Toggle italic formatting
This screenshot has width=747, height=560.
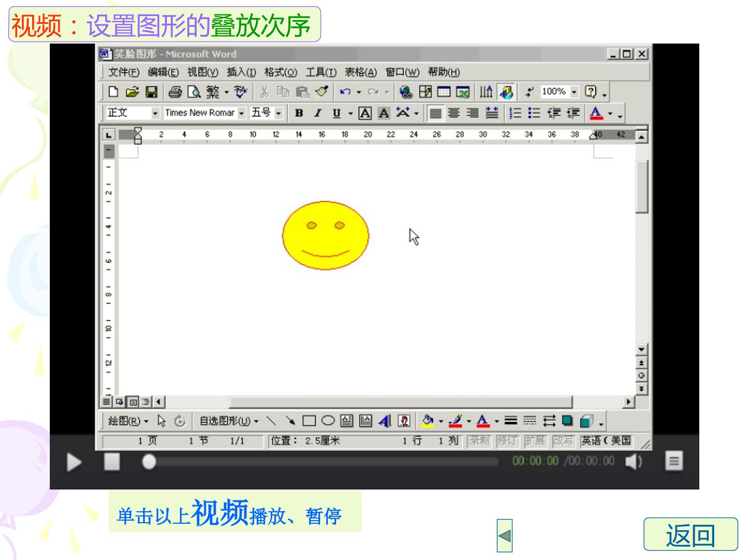[x=317, y=113]
